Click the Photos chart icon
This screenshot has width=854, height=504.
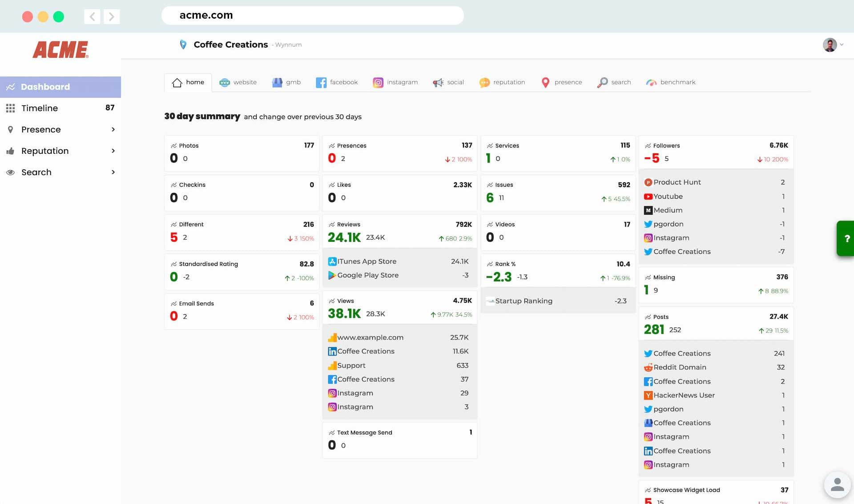coord(173,146)
